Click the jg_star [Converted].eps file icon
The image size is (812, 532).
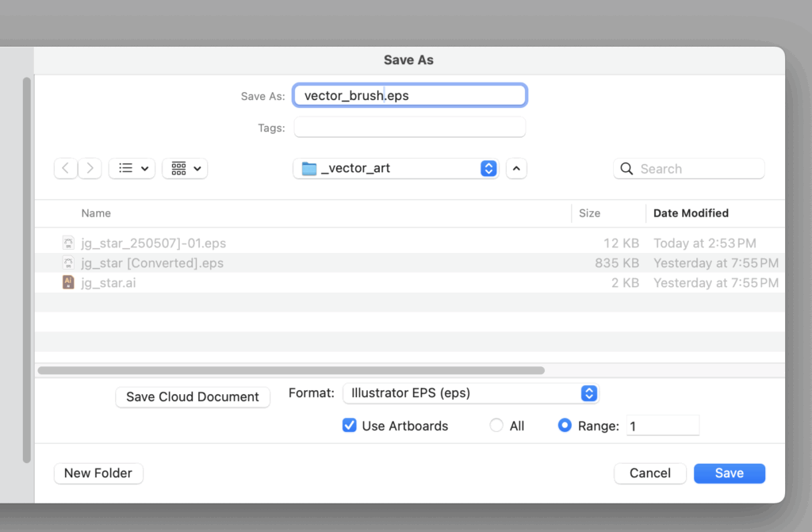coord(68,262)
